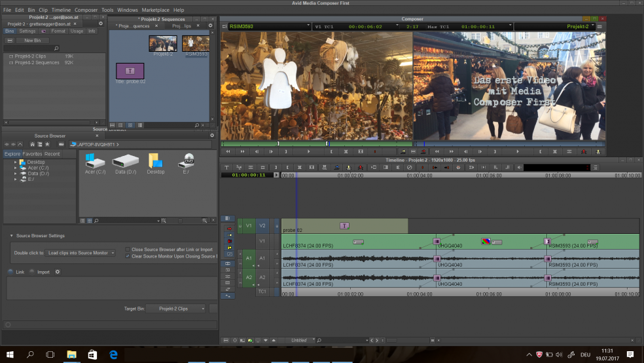
Task: Click the favorites star icon in Source Browser
Action: pyautogui.click(x=47, y=144)
